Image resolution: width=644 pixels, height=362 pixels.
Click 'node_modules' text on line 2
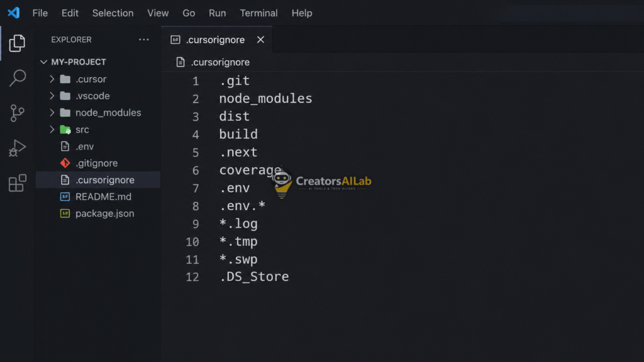click(266, 99)
